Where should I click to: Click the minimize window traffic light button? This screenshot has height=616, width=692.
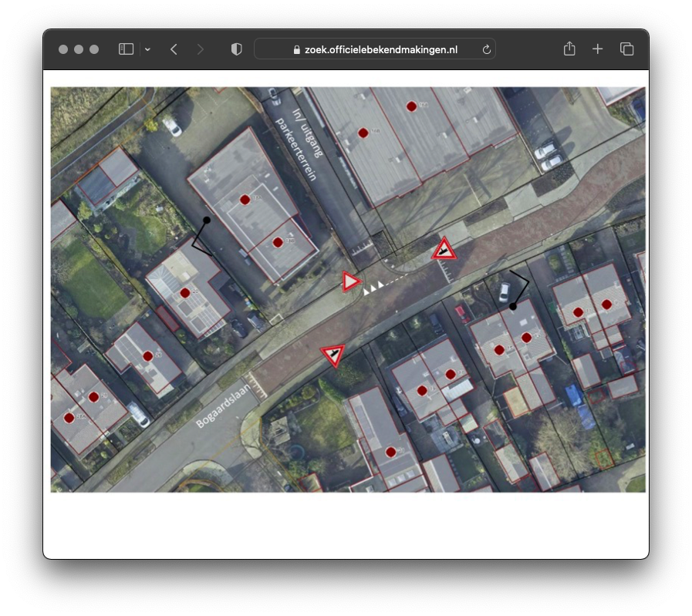tap(79, 49)
